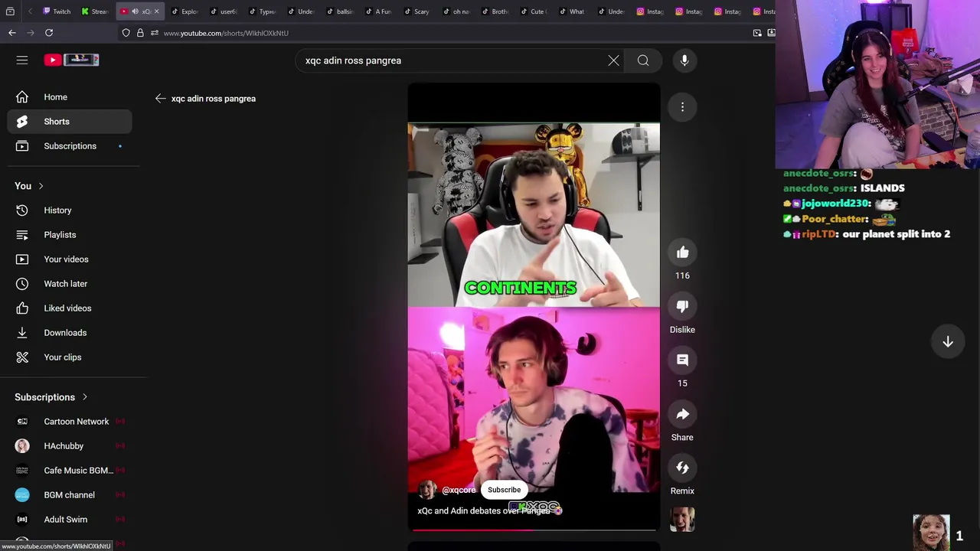The height and width of the screenshot is (551, 980).
Task: Click the 'ISLANDS' chat message
Action: (882, 188)
